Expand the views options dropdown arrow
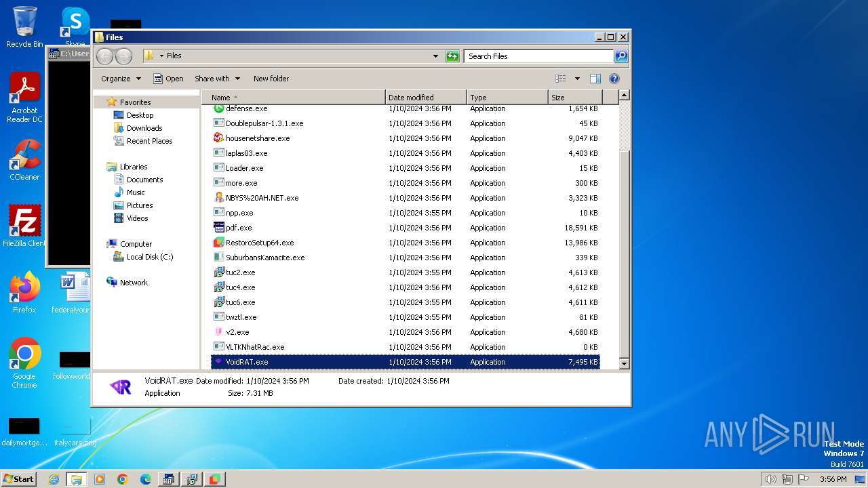This screenshot has height=488, width=868. [577, 79]
